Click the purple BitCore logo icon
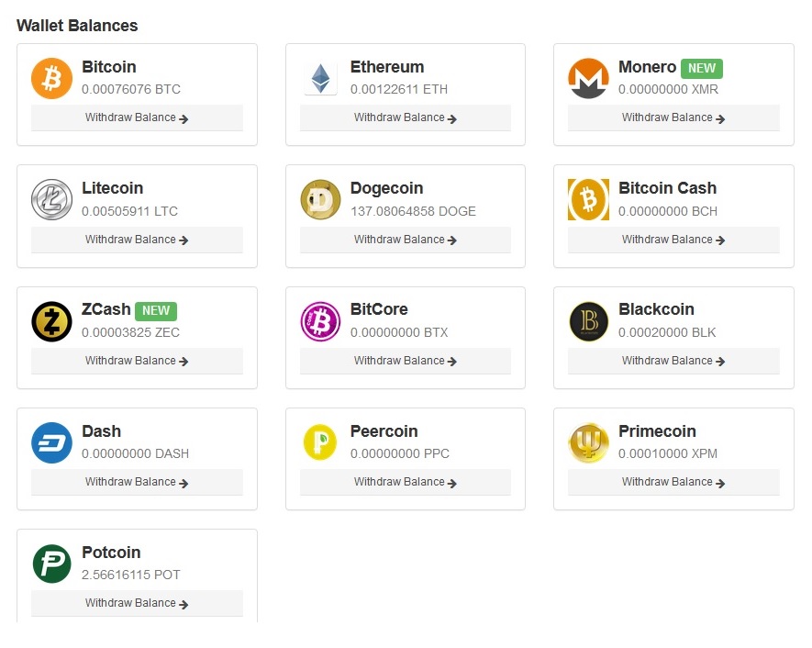812x648 pixels. coord(320,321)
